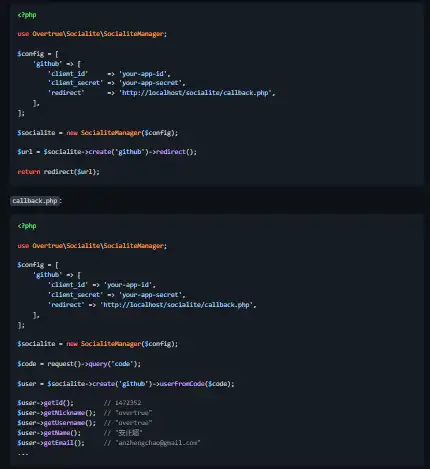Image resolution: width=430 pixels, height=469 pixels.
Task: Click the "$user->getEmail();" call
Action: pyautogui.click(x=51, y=443)
